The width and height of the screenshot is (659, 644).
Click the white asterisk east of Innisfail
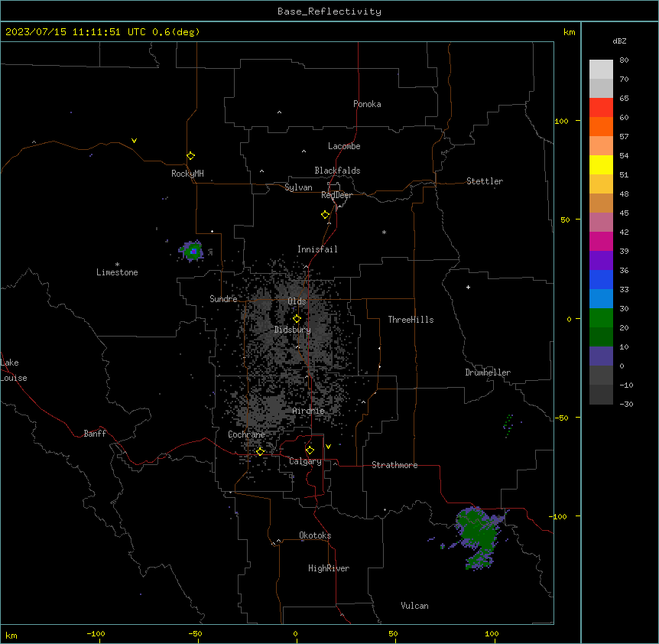pos(384,232)
